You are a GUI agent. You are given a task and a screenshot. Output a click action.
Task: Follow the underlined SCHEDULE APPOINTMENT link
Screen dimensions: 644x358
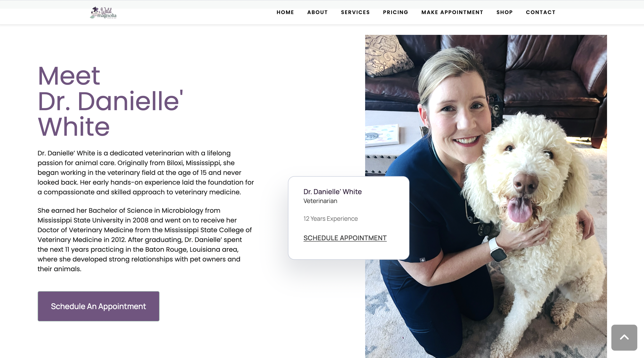345,238
